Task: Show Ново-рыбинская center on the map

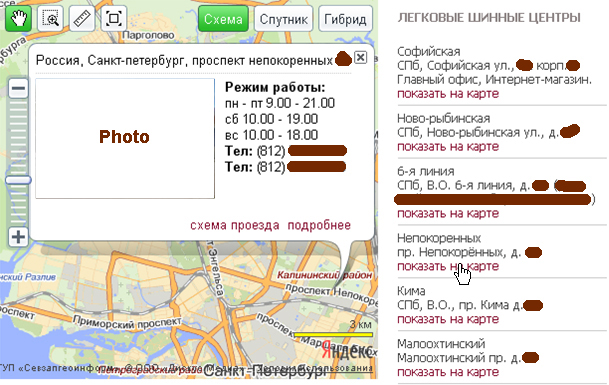Action: (x=448, y=146)
